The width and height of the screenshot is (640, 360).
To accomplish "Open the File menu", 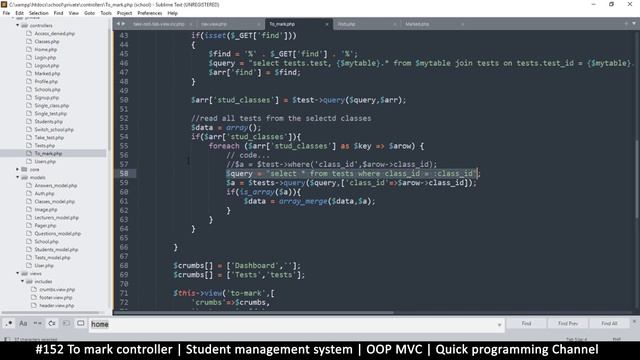I will (x=6, y=13).
